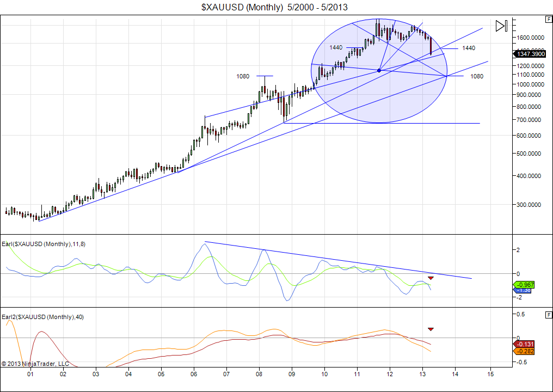Viewport: 553px width, 392px height.
Task: Select the Earl($XAUUSD (Monthly),11,8) indicator label
Action: click(x=44, y=244)
